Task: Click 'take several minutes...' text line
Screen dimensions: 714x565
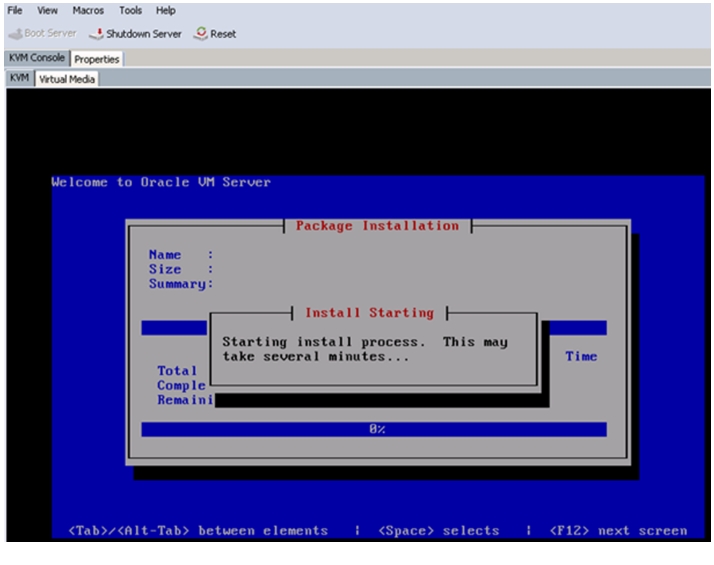Action: click(316, 356)
